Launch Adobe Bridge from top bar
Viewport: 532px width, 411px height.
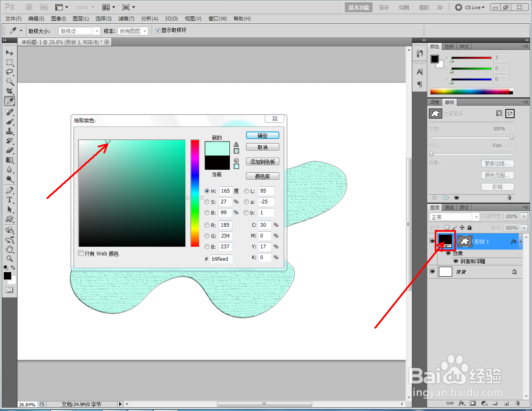tap(29, 7)
